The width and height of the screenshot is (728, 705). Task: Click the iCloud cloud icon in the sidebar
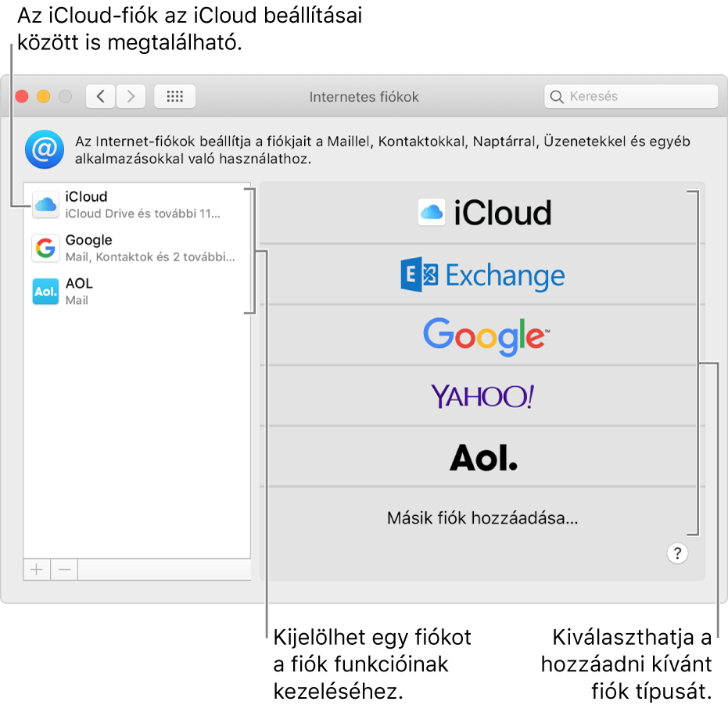tap(45, 205)
